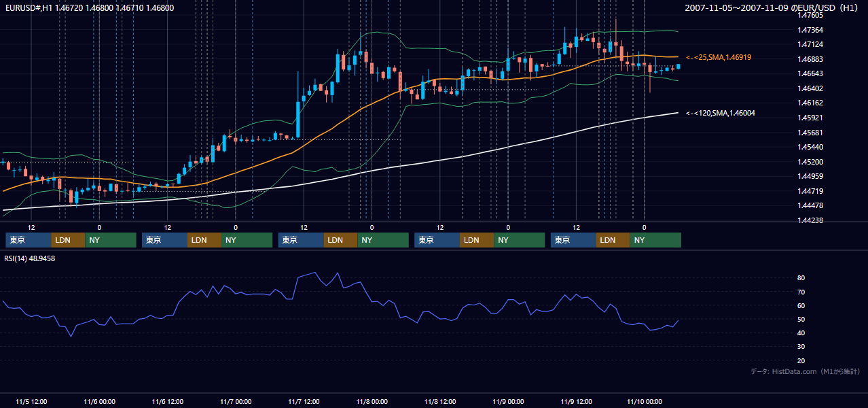Click price axis value 1.44238
Viewport: 868px width, 408px height.
(810, 220)
